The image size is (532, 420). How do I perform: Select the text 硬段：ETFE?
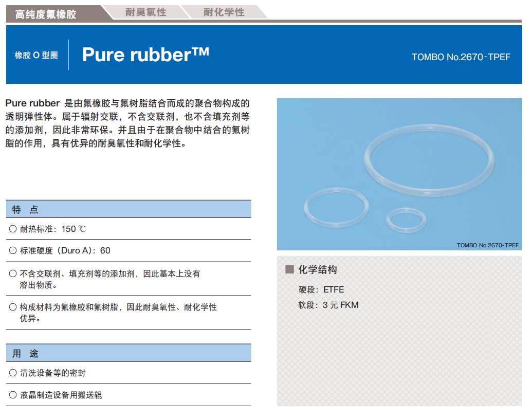pos(321,289)
